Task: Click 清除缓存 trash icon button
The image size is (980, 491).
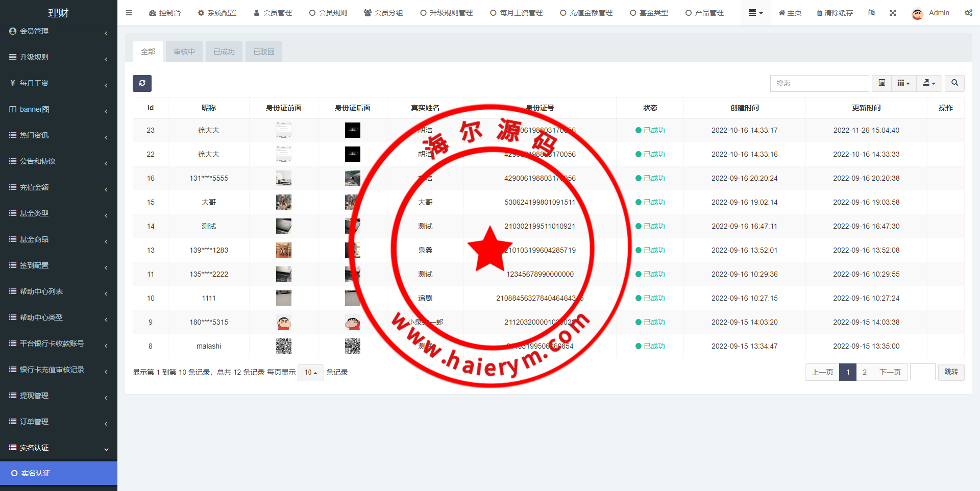Action: point(835,13)
